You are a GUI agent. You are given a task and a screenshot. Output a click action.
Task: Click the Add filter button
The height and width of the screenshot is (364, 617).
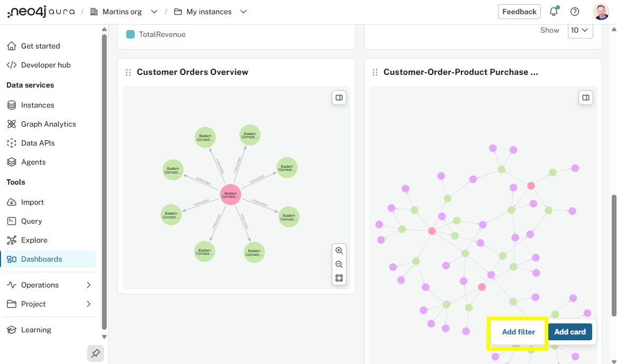click(x=518, y=332)
